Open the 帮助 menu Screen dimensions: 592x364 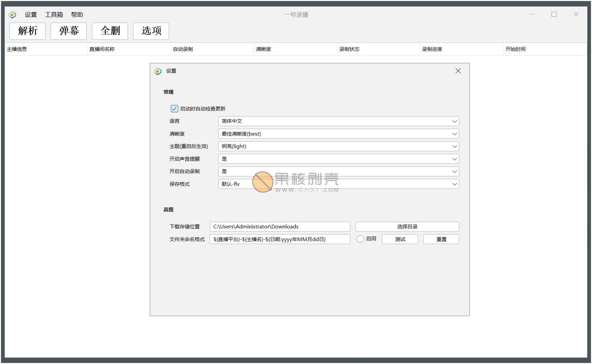click(x=77, y=15)
